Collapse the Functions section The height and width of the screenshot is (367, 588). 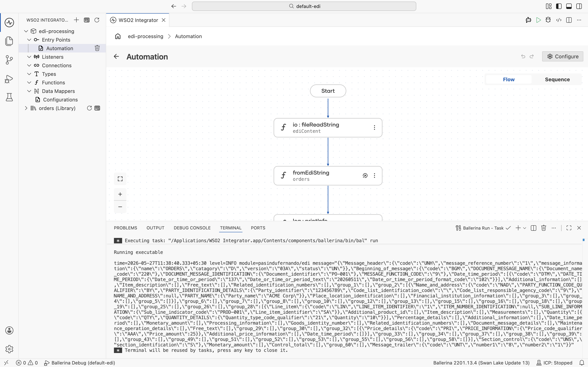[29, 83]
